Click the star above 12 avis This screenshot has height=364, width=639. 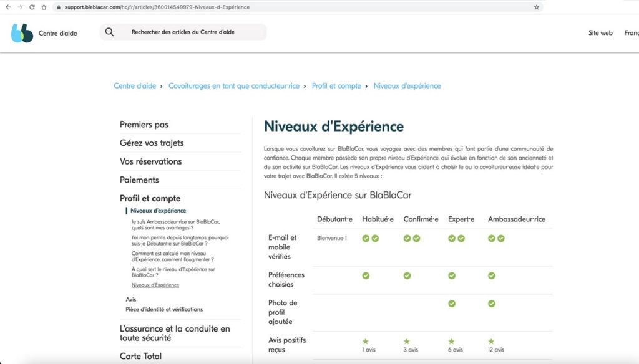coord(492,341)
